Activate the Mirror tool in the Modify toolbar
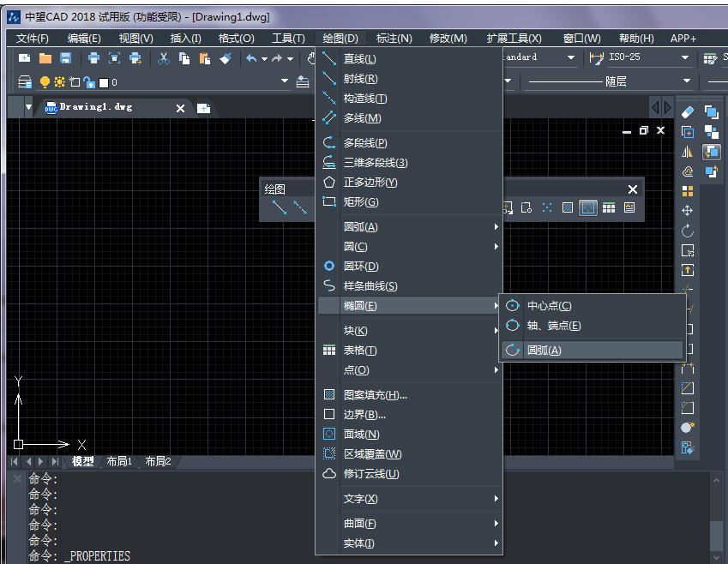Viewport: 728px width, 564px height. point(688,152)
